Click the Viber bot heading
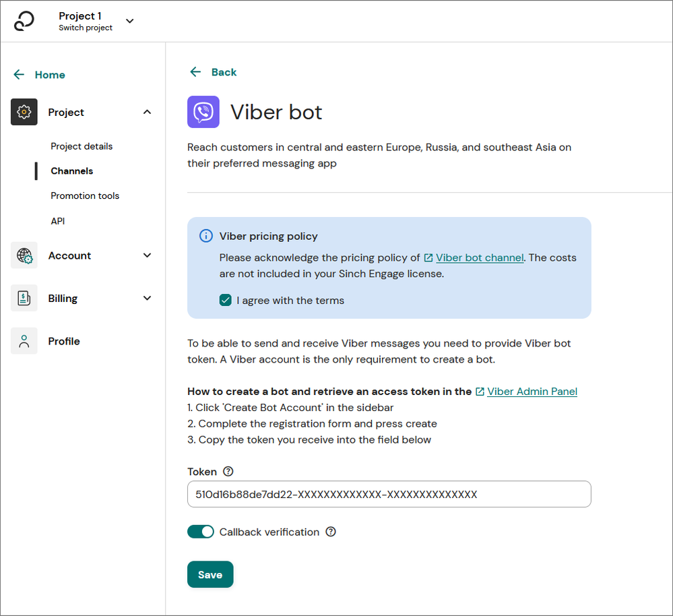The image size is (673, 616). coord(276,113)
